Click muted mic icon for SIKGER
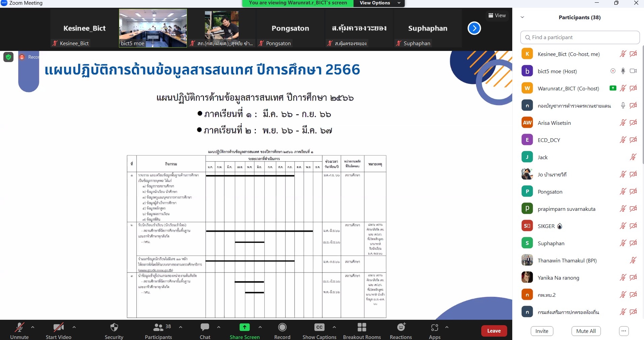This screenshot has height=340, width=644. click(x=623, y=226)
